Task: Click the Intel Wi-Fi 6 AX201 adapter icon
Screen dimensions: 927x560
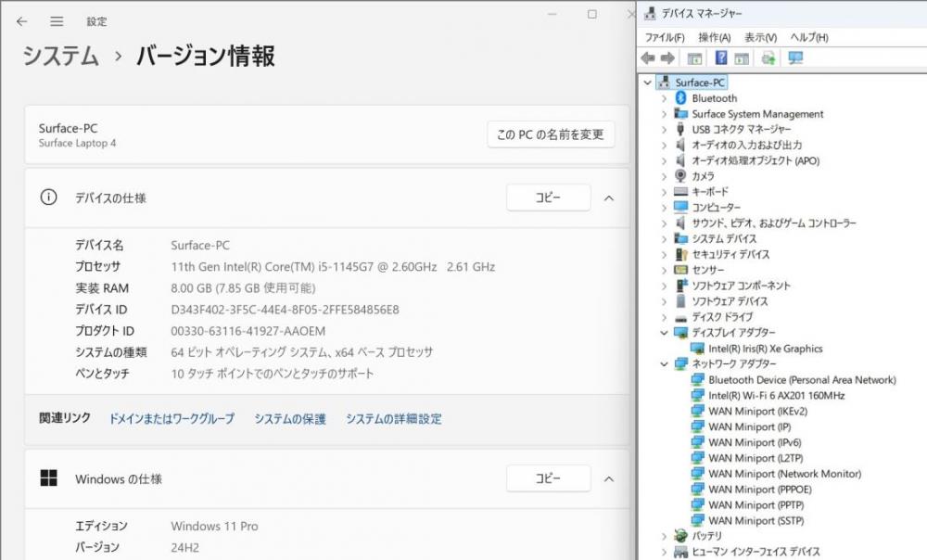Action: 698,396
